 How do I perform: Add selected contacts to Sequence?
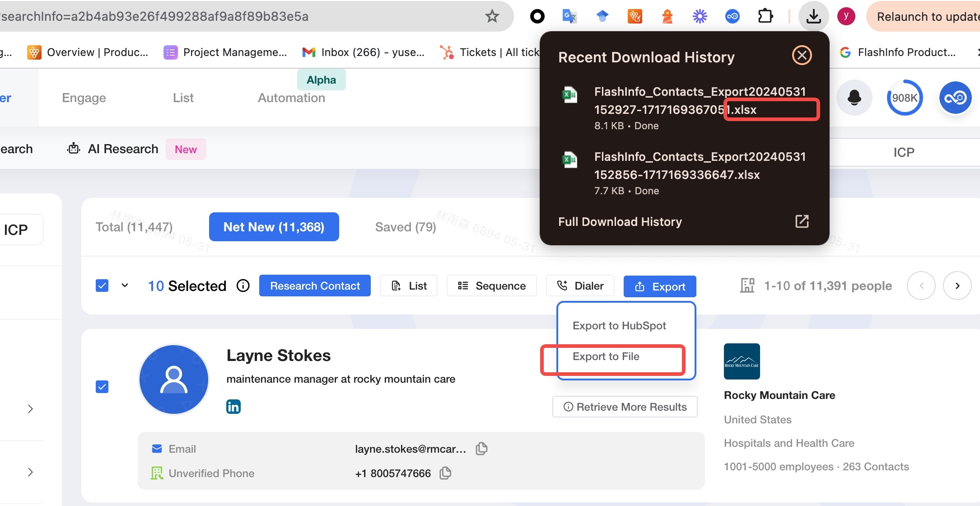click(x=492, y=286)
